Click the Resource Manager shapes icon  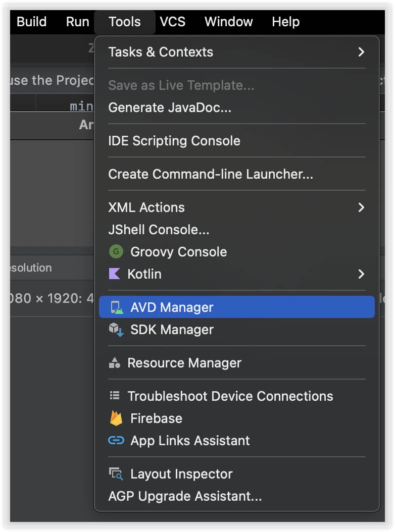pos(115,363)
